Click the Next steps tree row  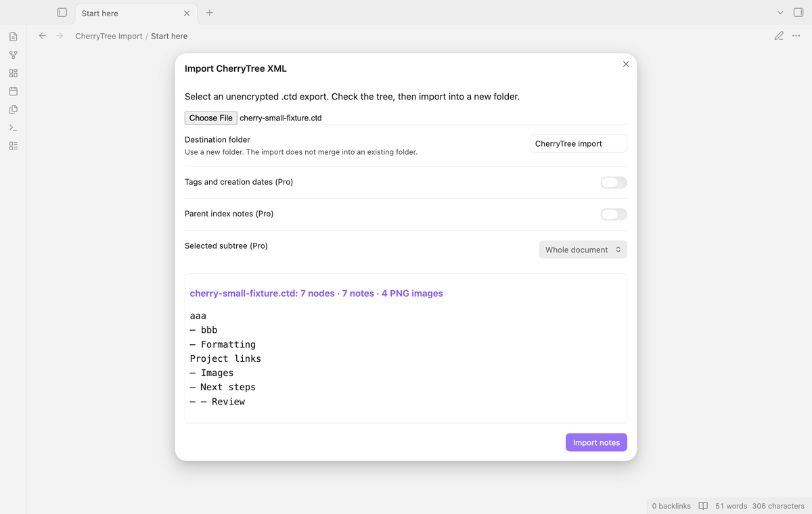(223, 387)
